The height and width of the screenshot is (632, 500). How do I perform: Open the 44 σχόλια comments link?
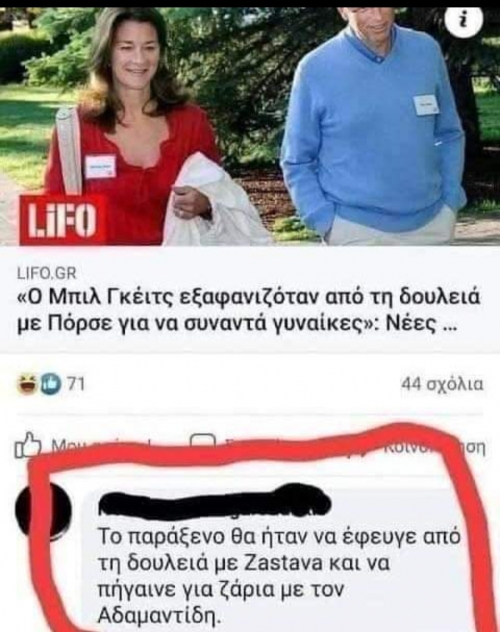[x=442, y=384]
